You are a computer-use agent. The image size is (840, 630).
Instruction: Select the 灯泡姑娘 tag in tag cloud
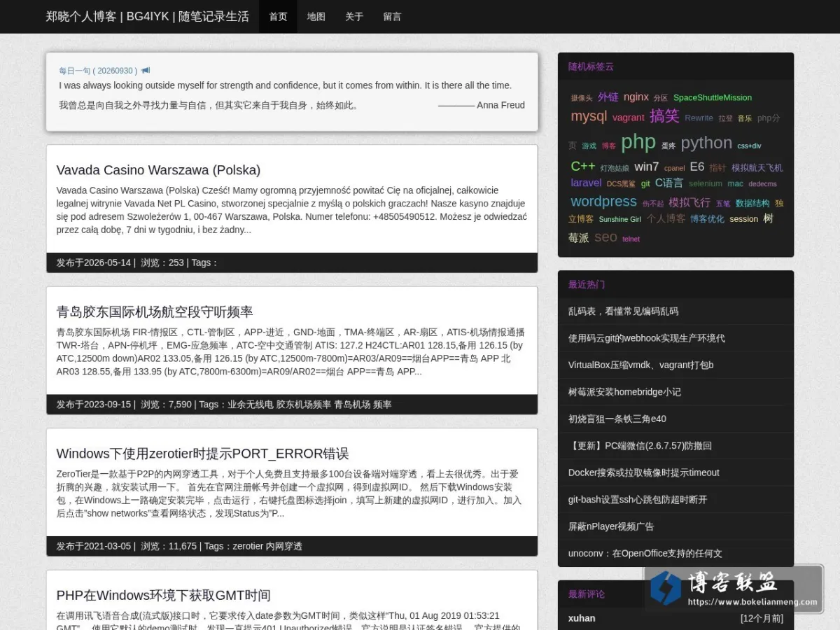pyautogui.click(x=615, y=169)
